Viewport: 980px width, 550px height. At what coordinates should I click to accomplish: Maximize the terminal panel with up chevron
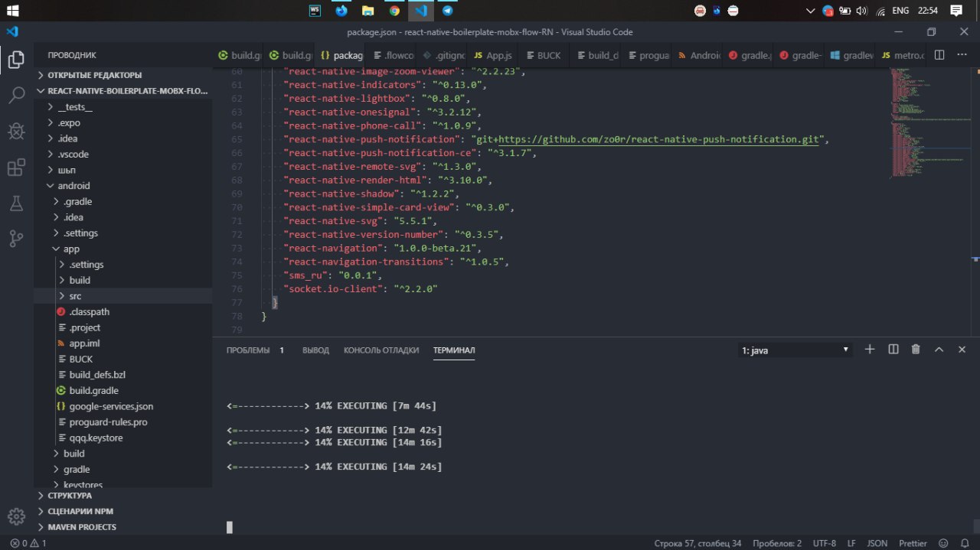[x=939, y=350]
